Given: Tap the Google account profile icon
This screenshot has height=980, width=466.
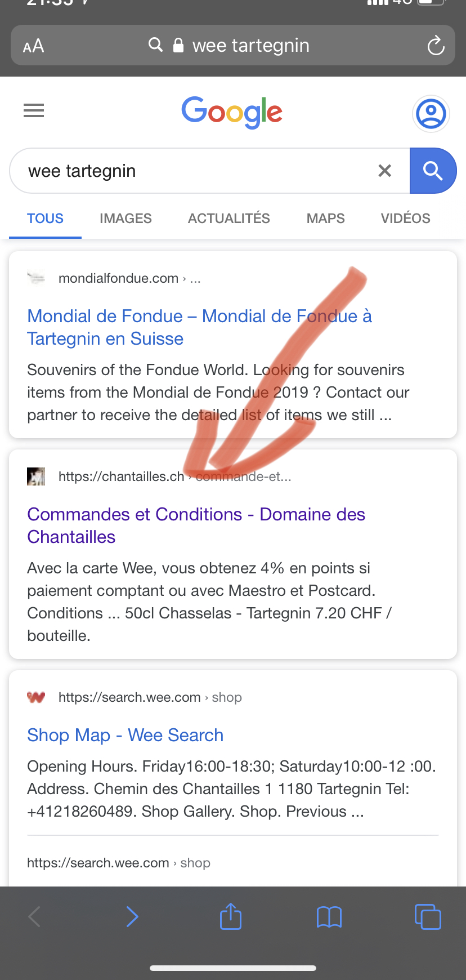Looking at the screenshot, I should click(431, 114).
